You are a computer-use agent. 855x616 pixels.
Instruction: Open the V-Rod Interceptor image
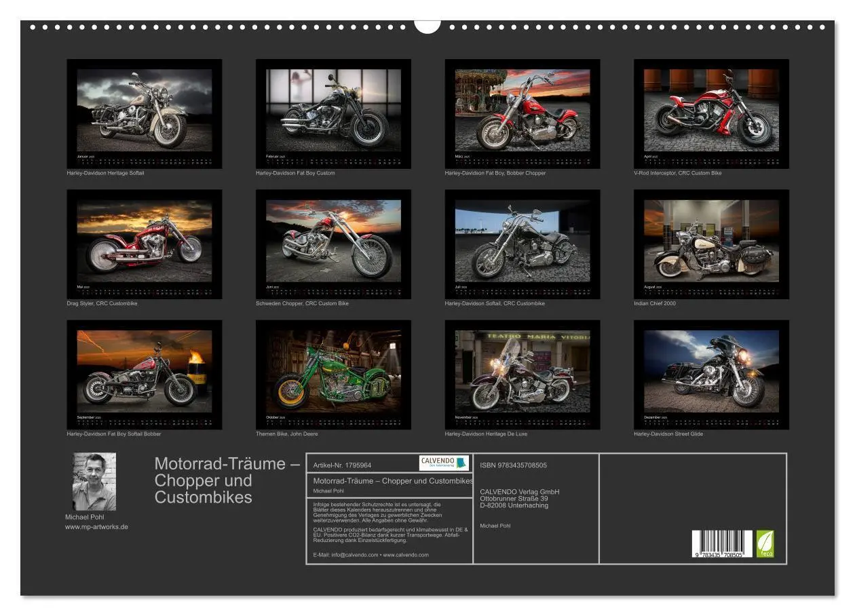tap(711, 114)
